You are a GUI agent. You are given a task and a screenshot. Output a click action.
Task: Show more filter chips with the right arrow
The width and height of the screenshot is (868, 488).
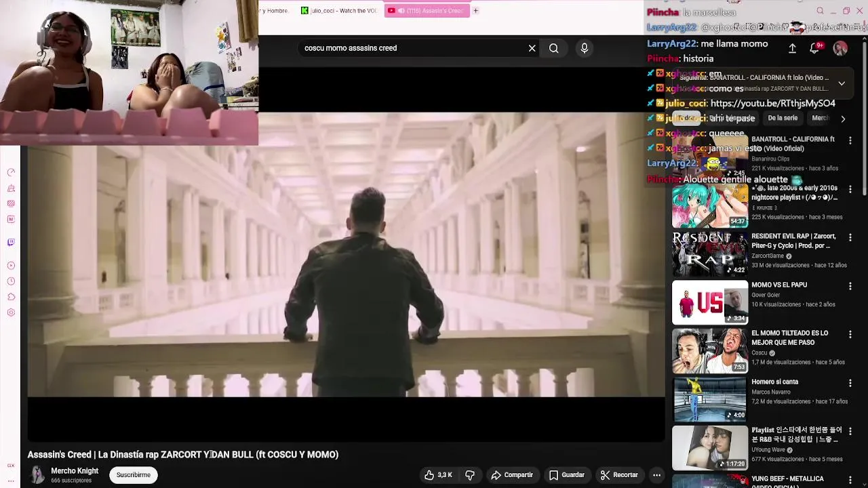click(x=843, y=119)
